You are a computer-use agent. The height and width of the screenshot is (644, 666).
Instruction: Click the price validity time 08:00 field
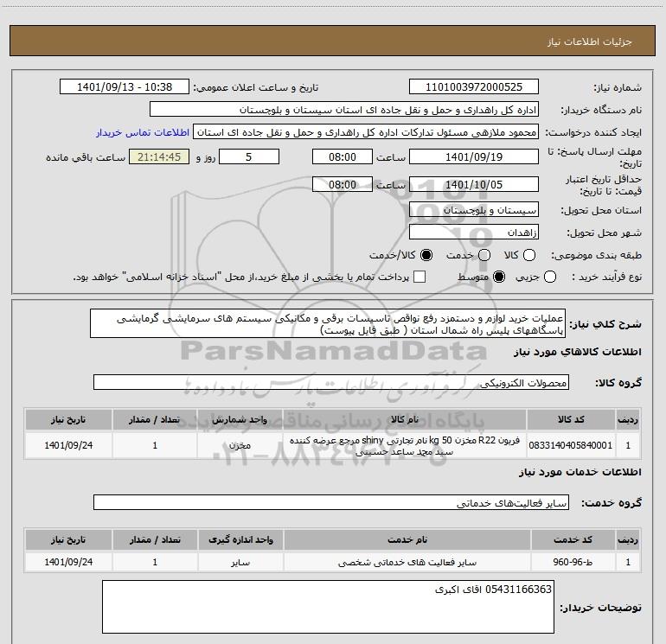coord(343,184)
